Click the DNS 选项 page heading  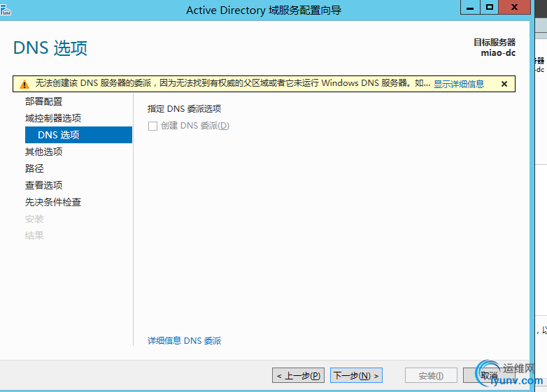(x=50, y=48)
